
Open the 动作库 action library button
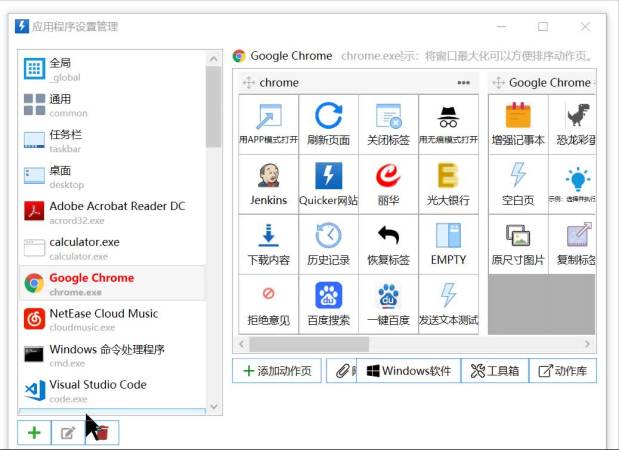coord(563,371)
